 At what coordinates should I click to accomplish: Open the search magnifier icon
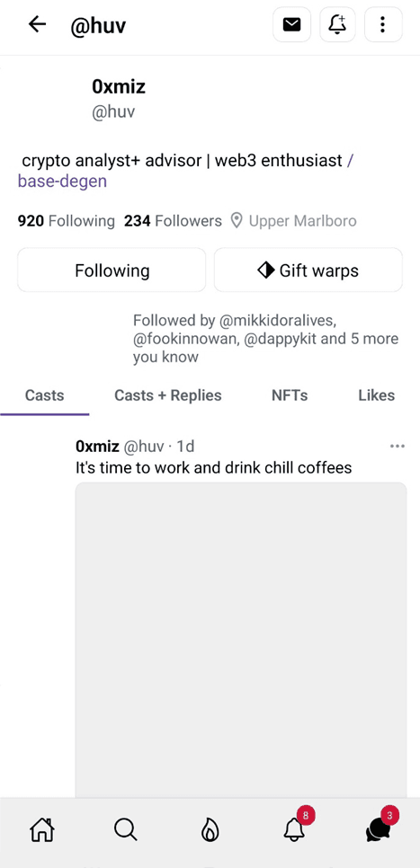(126, 829)
